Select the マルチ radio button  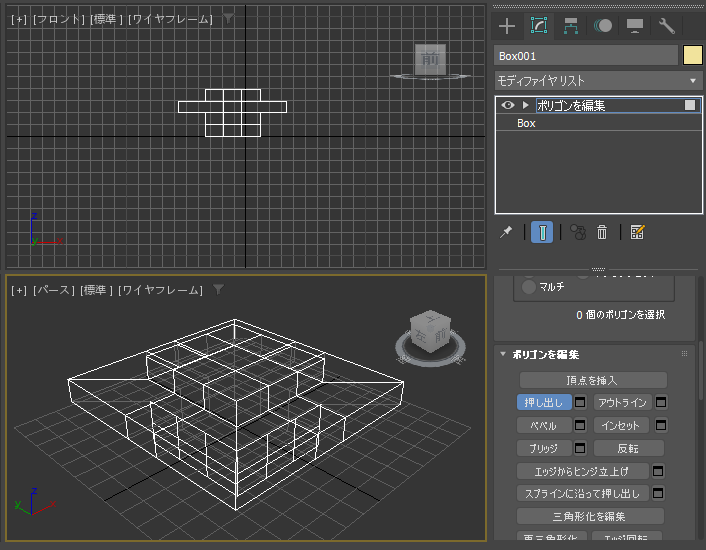(528, 287)
